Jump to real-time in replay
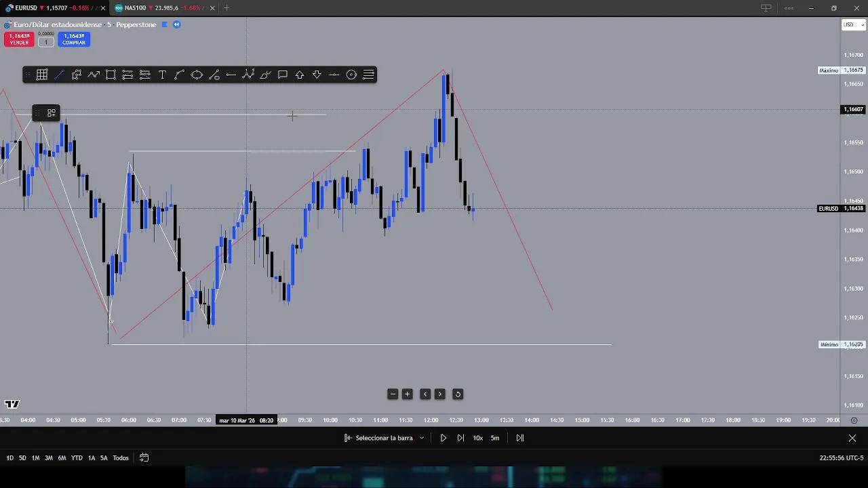 [x=520, y=438]
